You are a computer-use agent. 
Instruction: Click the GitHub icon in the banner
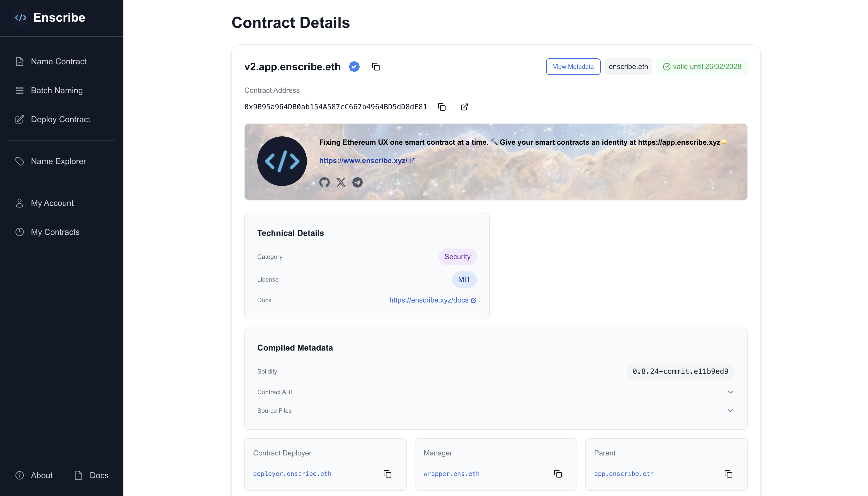pos(324,182)
